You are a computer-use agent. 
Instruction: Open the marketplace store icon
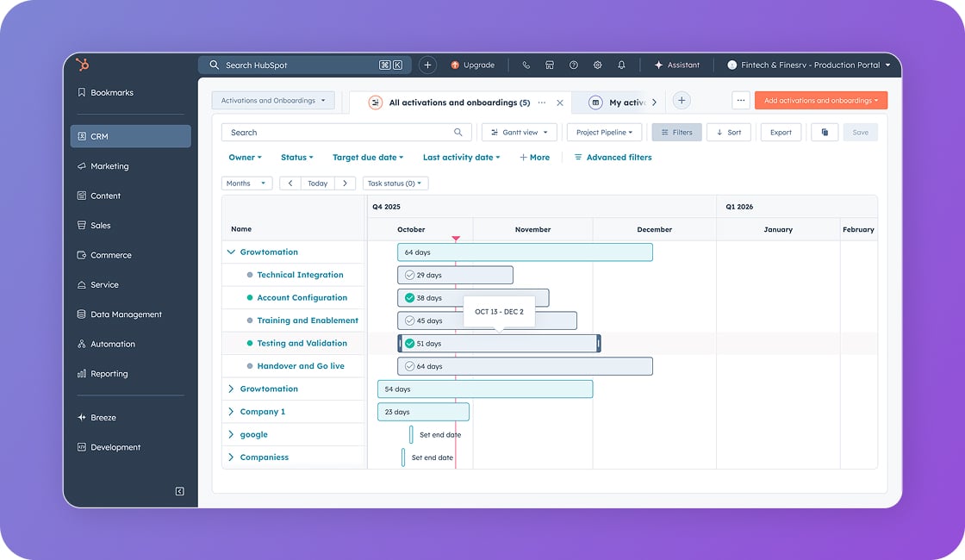(550, 65)
